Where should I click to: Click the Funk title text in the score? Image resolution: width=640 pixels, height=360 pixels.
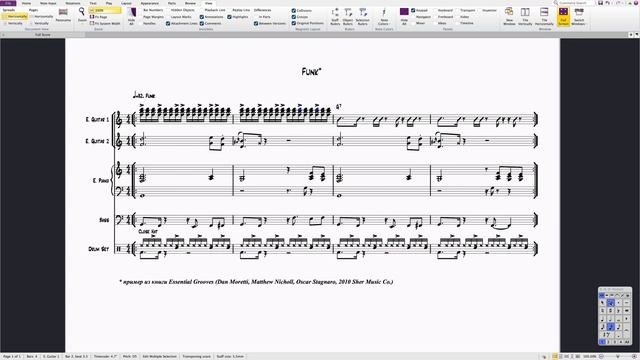[x=311, y=71]
